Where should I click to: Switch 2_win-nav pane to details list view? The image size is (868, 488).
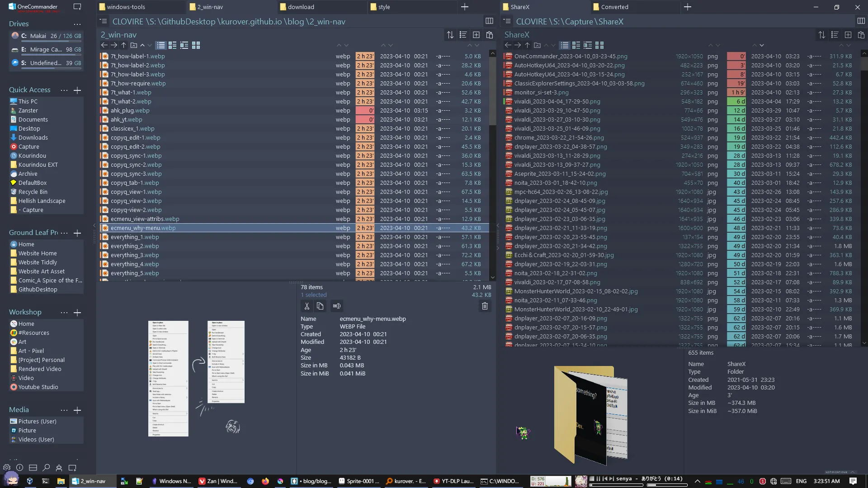tap(160, 45)
